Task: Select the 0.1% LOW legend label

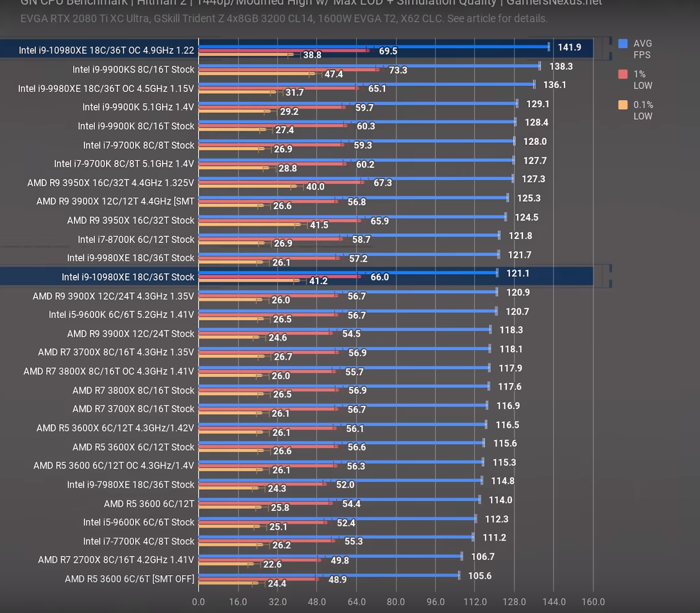Action: pos(644,110)
